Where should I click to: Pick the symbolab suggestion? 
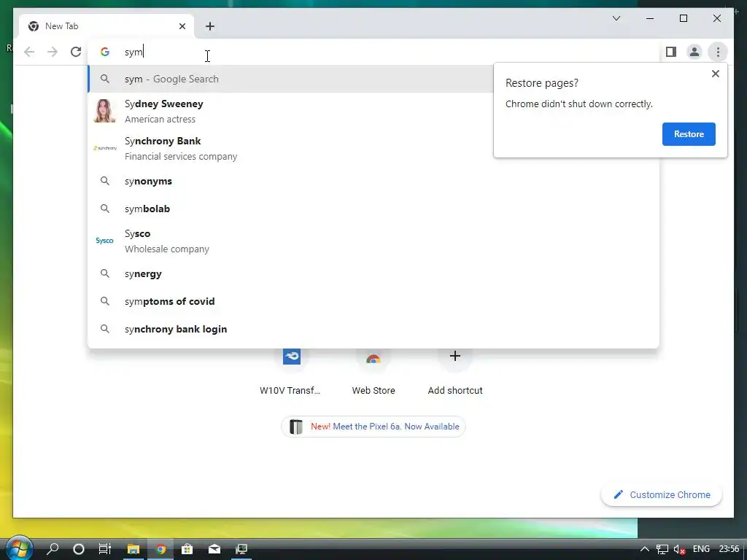[373, 209]
